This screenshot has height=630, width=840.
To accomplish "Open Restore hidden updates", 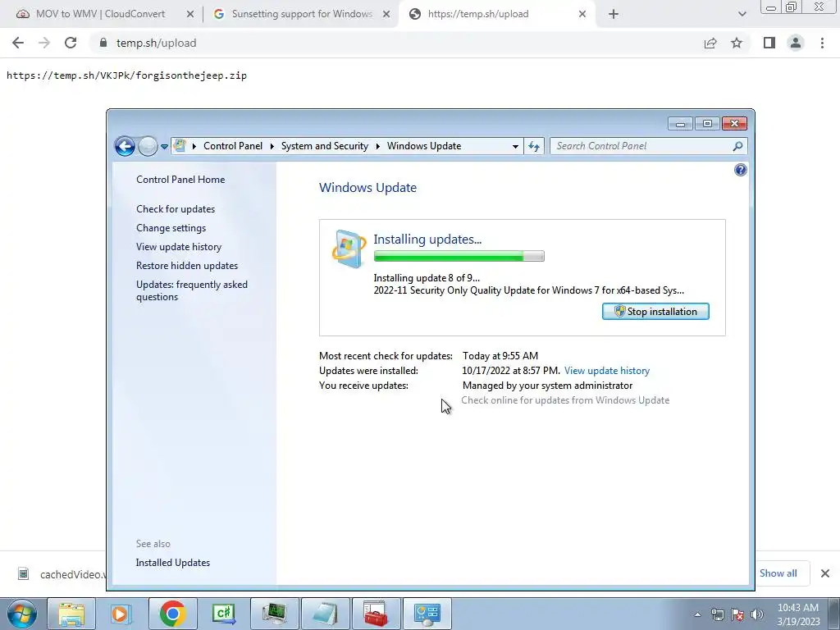I will click(x=187, y=265).
